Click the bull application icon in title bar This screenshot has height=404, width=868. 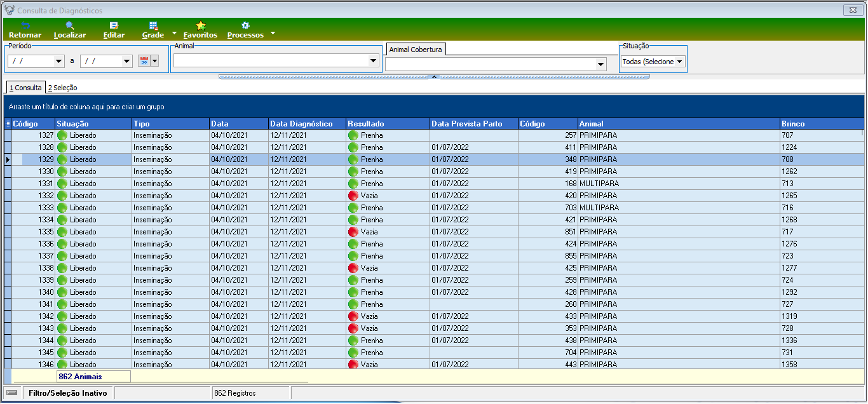click(x=10, y=10)
